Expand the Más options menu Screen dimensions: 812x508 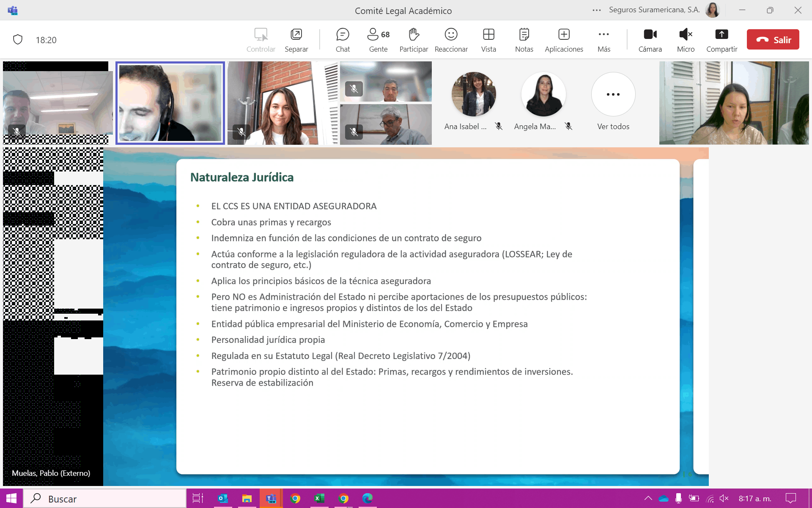pos(604,40)
